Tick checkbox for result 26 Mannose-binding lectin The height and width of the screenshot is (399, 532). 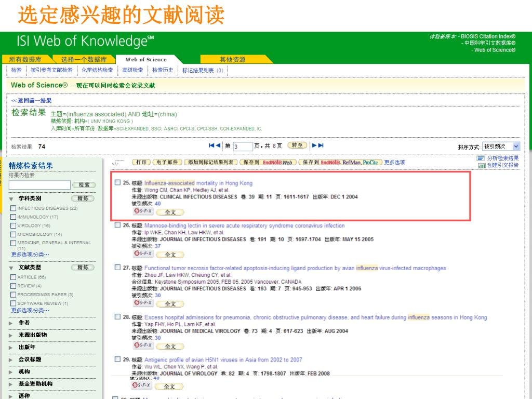[117, 225]
